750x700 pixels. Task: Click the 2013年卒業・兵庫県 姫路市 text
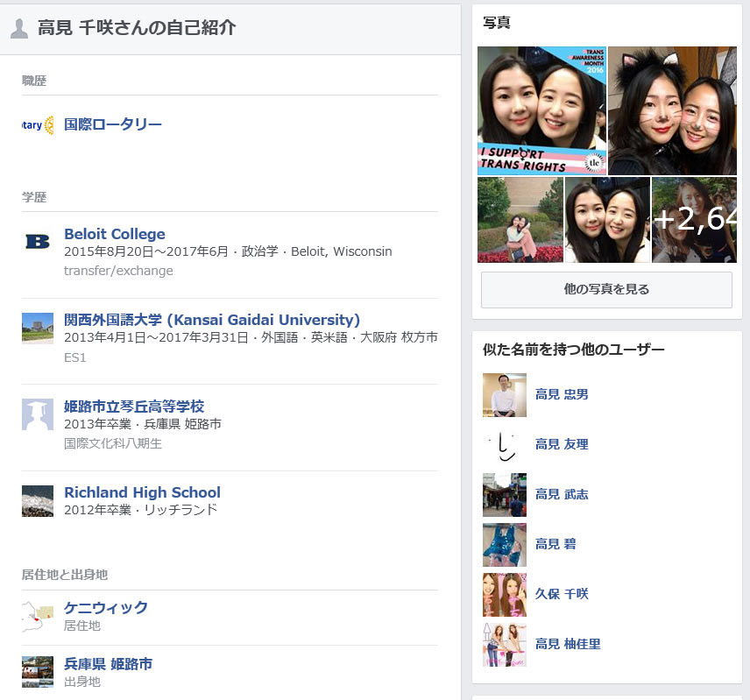pos(143,424)
